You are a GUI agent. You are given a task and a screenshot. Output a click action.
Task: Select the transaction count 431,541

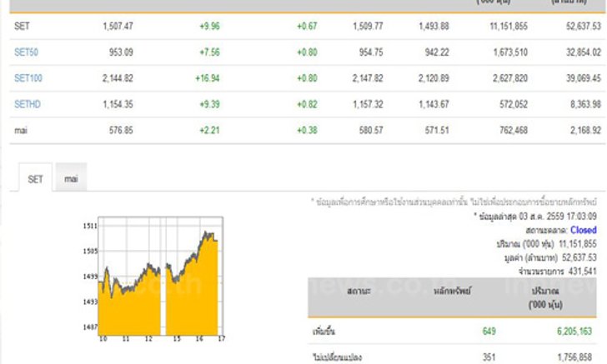[582, 272]
